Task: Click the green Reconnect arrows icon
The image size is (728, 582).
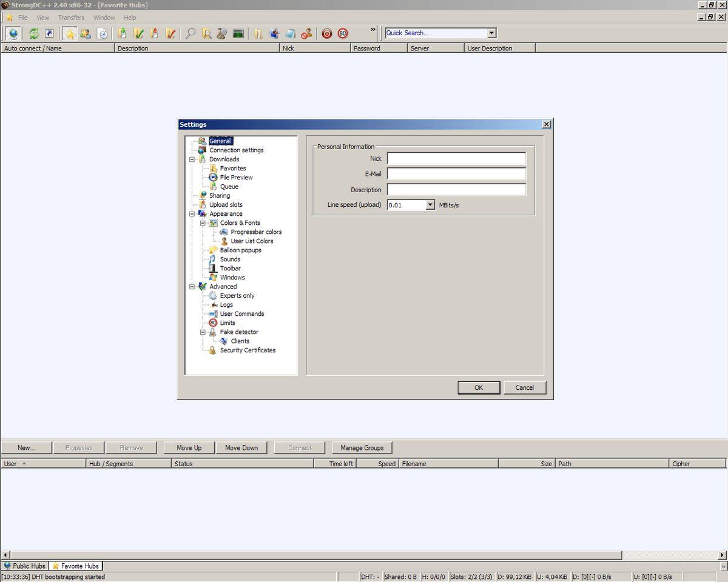Action: (34, 33)
